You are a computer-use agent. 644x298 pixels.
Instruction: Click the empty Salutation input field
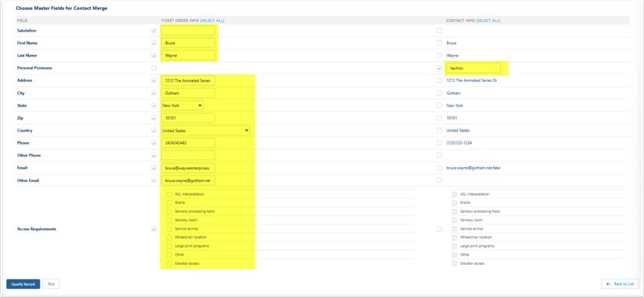tap(188, 30)
